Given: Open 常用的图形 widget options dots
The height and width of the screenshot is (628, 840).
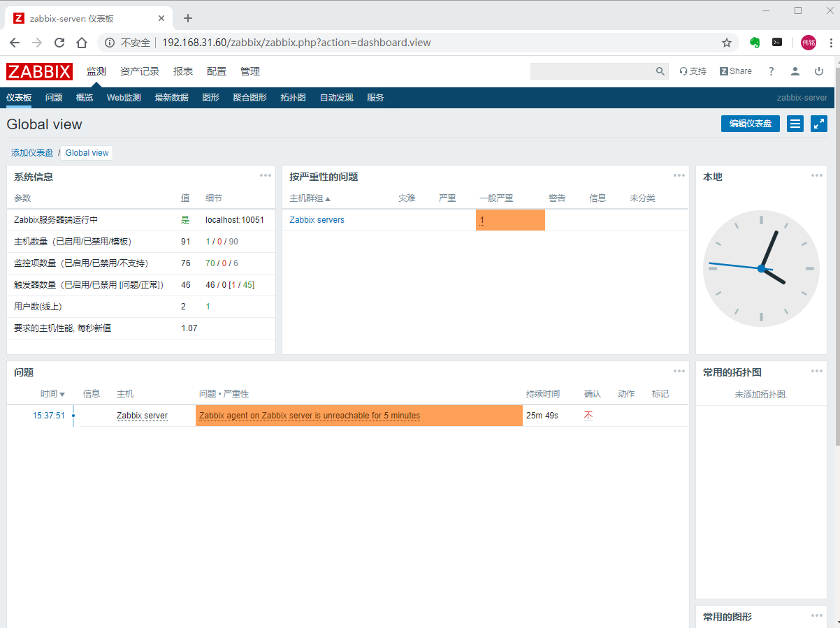Looking at the screenshot, I should click(x=817, y=615).
